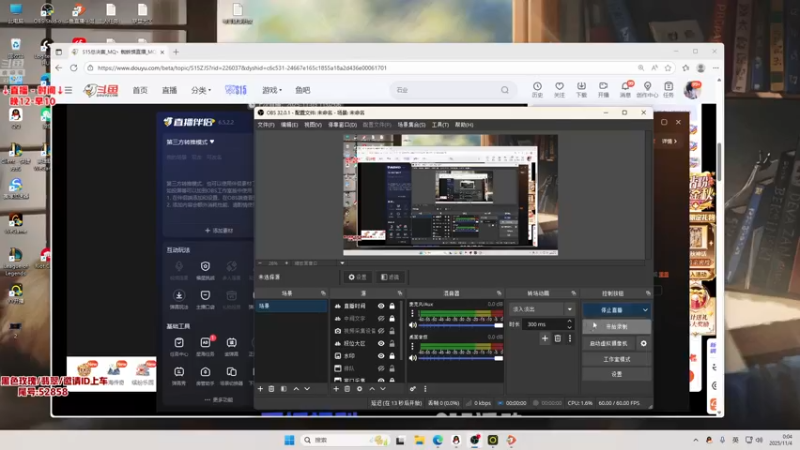Toggle visibility of 排队 source
Screen dimensions: 800x450
(381, 368)
